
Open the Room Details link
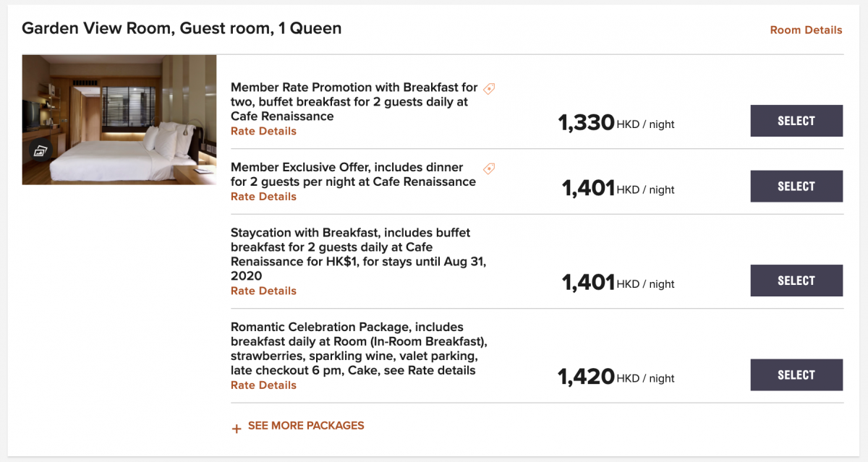click(x=806, y=30)
